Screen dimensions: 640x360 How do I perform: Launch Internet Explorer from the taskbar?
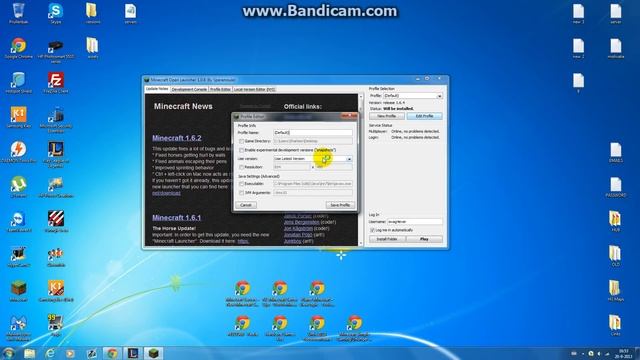(x=50, y=353)
